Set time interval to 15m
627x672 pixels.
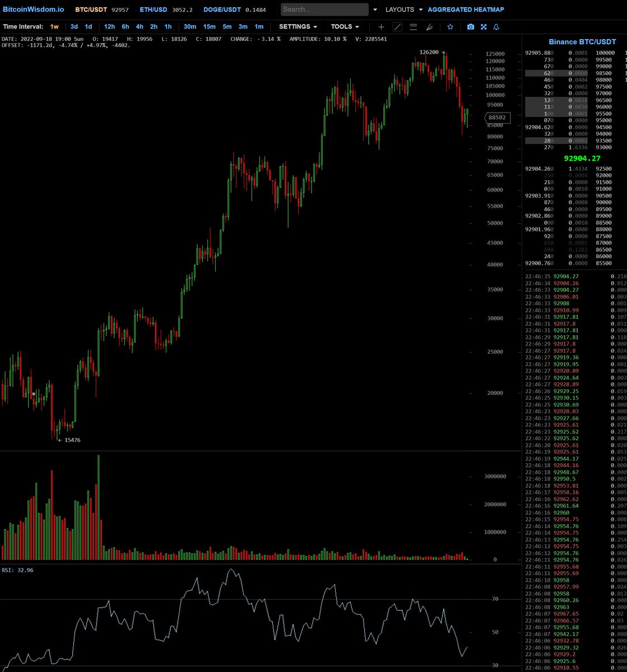(210, 26)
